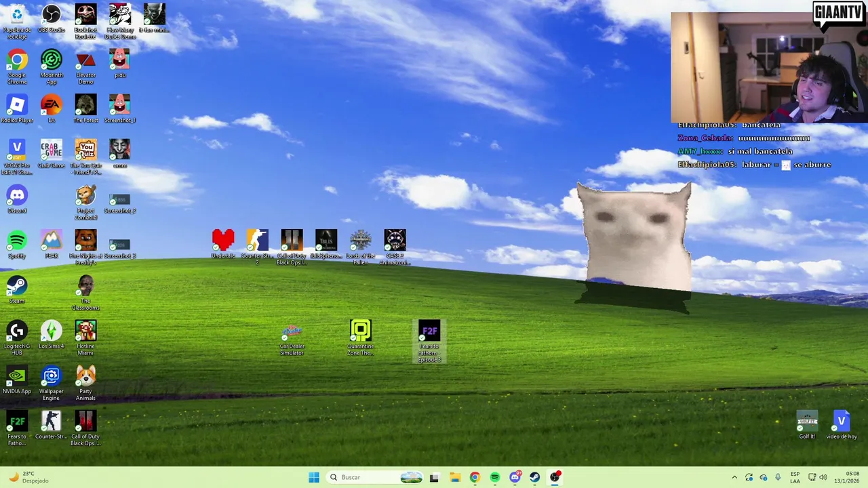Select the Buckshot Roulette desktop icon
This screenshot has height=488, width=868.
[x=85, y=20]
